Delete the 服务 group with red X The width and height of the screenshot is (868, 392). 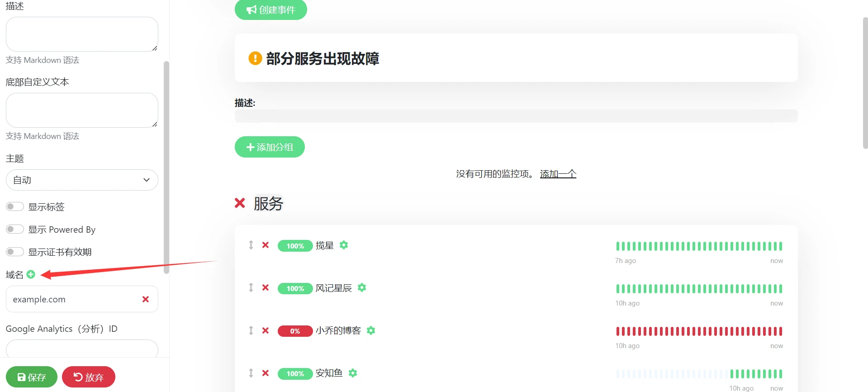240,203
